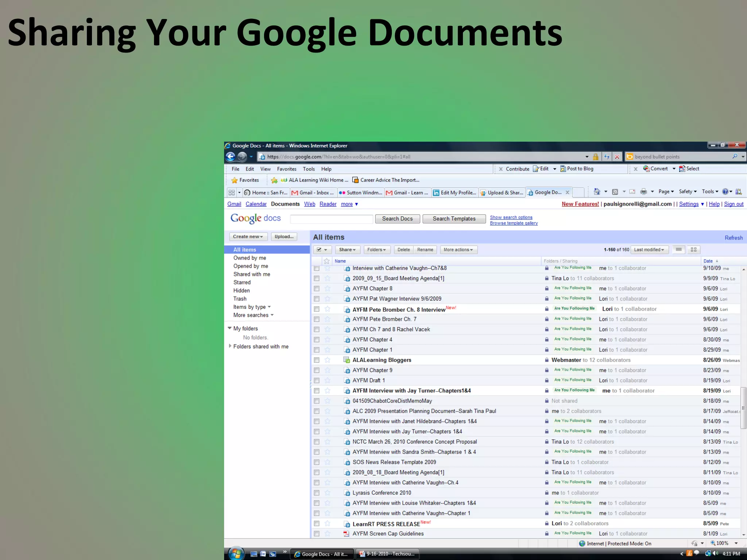The width and height of the screenshot is (747, 560).
Task: Open Show search options link
Action: coord(511,217)
